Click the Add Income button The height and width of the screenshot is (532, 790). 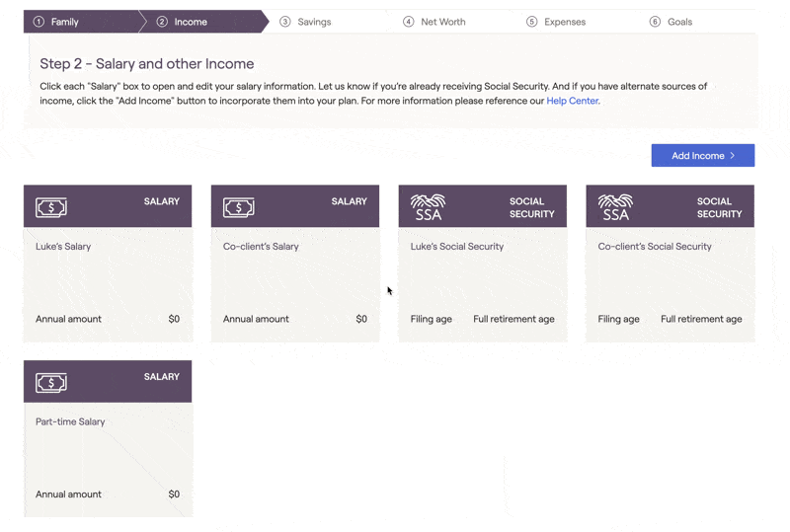pos(703,156)
